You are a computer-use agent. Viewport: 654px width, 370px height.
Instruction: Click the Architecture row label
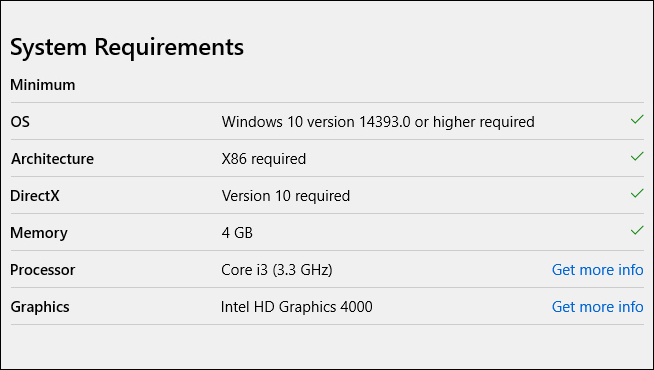(52, 159)
